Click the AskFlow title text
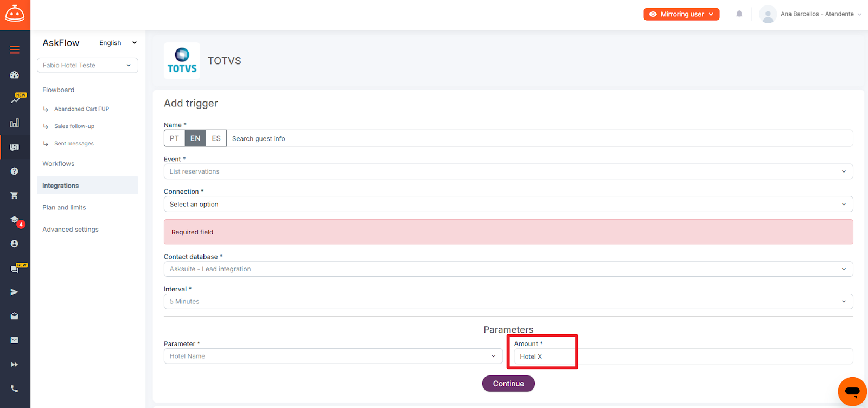Screen dimensions: 868x408 (x=61, y=43)
